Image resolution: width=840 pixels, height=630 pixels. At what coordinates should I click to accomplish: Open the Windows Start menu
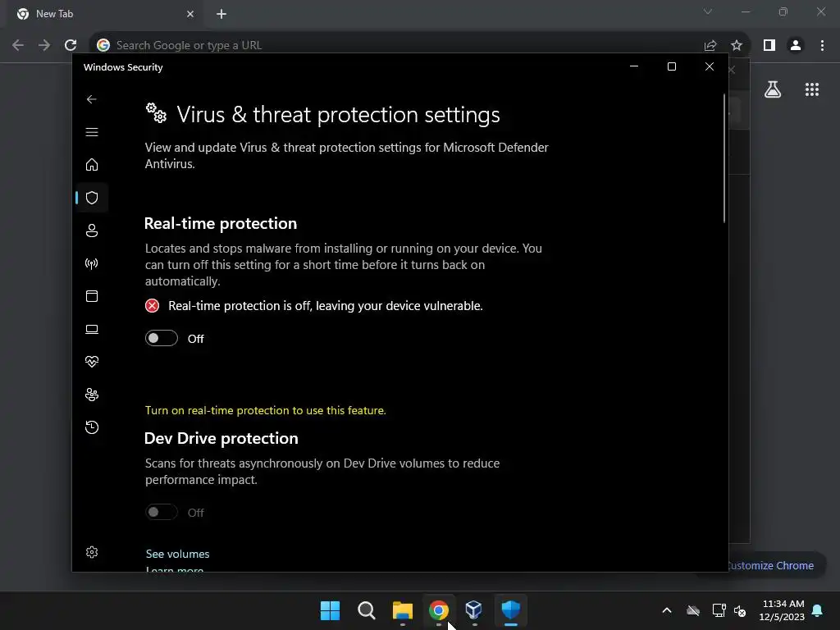330,610
